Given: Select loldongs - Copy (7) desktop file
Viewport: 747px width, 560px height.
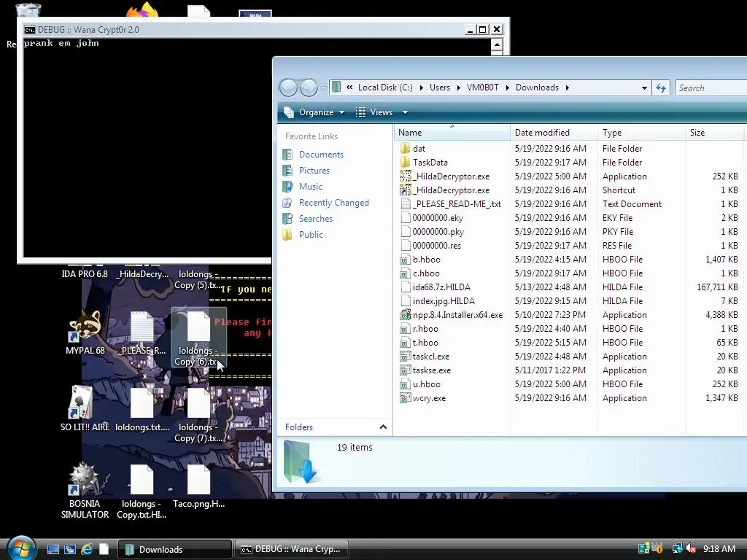Looking at the screenshot, I should pyautogui.click(x=198, y=414).
